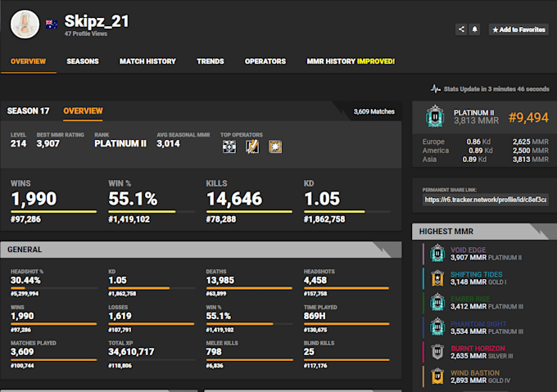Select the orange Overview sub-tab under Season 17
Screen dimensions: 557x392
tap(83, 111)
